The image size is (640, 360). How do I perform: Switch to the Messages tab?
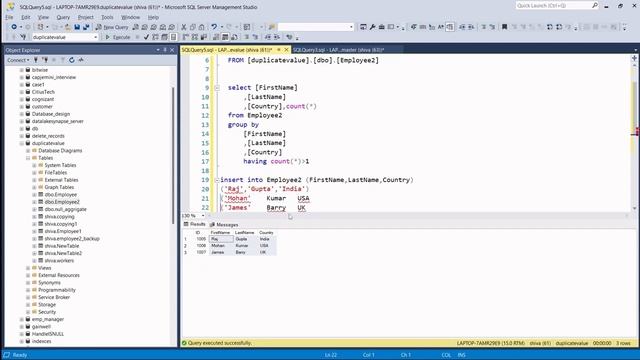(224, 225)
